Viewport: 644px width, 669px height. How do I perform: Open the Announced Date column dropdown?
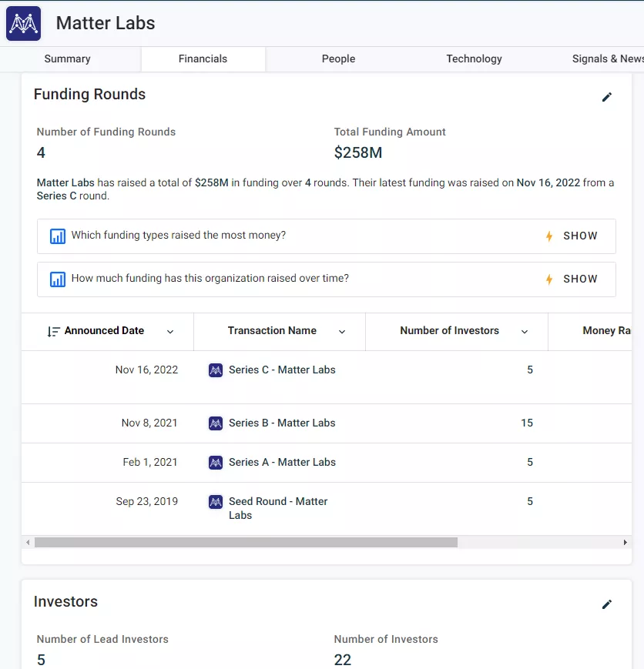tap(170, 331)
